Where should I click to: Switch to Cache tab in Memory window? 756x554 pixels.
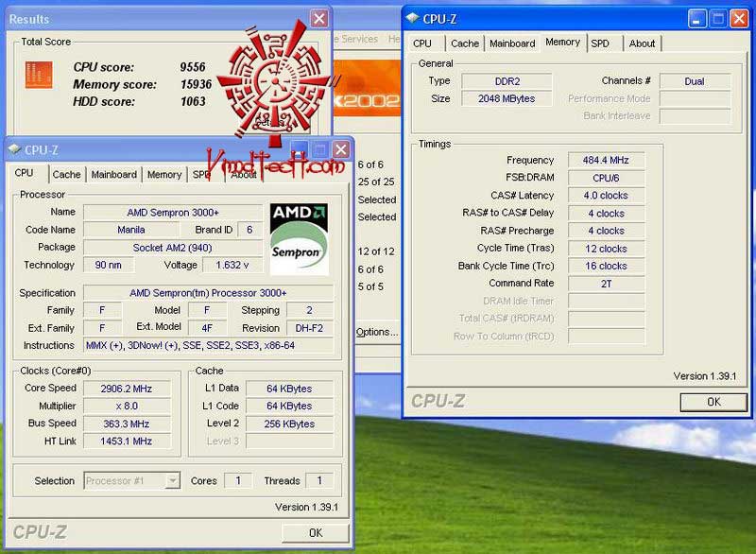click(465, 43)
